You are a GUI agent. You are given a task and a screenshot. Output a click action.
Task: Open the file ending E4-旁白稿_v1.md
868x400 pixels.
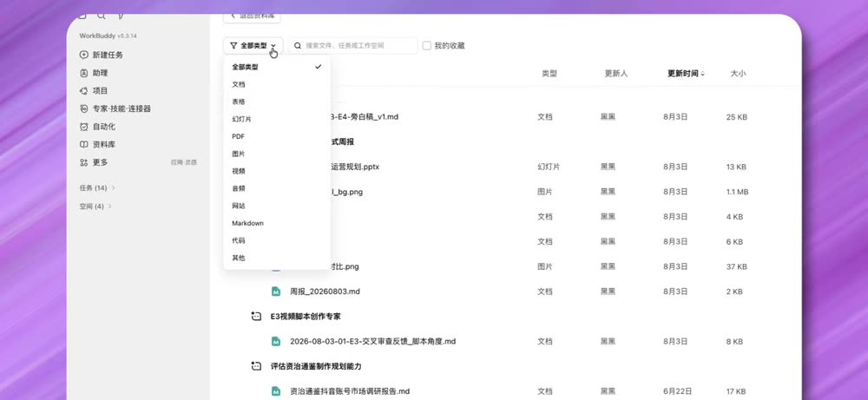pos(365,117)
